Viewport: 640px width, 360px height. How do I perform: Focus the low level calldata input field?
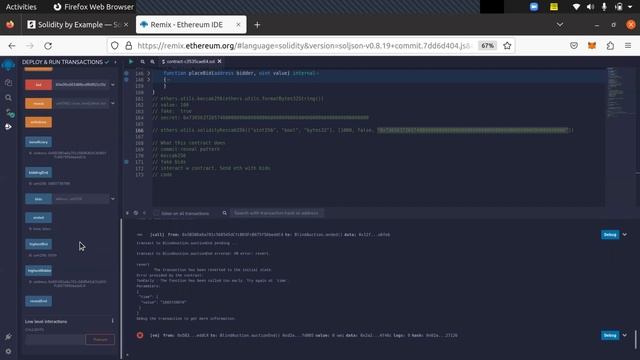55,340
